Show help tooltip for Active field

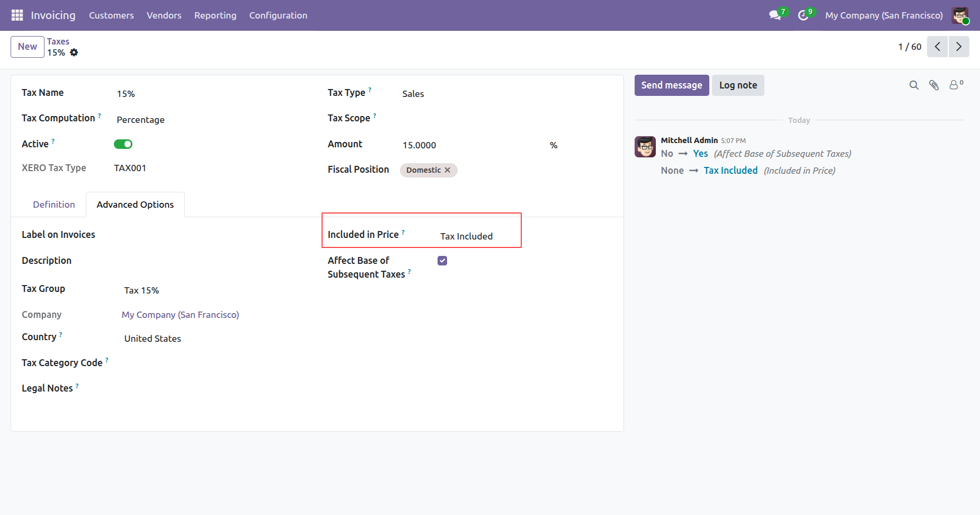pyautogui.click(x=53, y=141)
